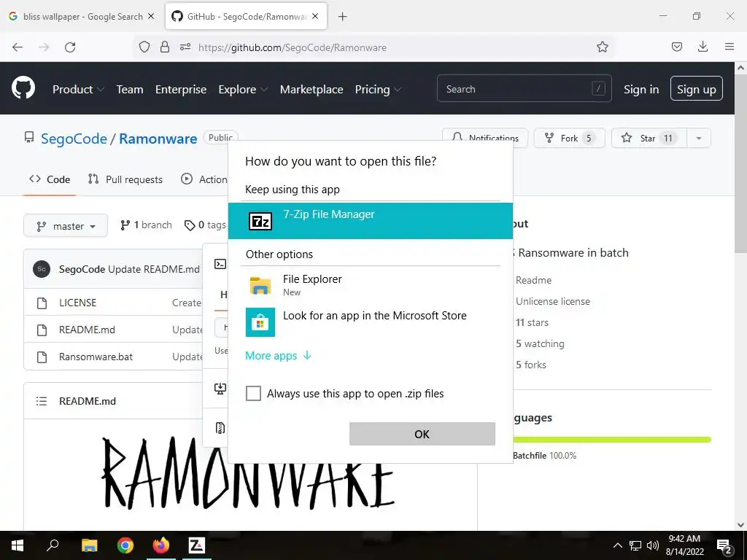
Task: Open Unlicense license link in About
Action: pyautogui.click(x=553, y=301)
